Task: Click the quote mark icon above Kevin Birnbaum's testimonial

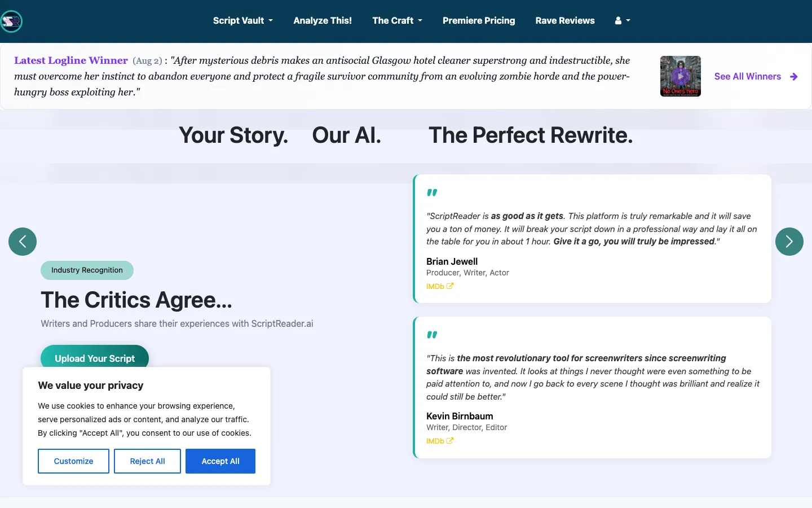Action: [432, 335]
